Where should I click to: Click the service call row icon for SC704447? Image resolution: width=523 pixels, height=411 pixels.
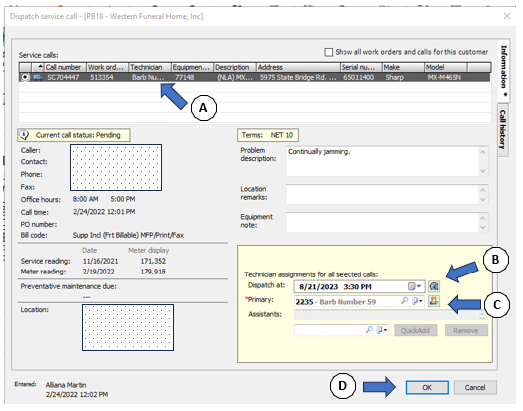(x=38, y=77)
